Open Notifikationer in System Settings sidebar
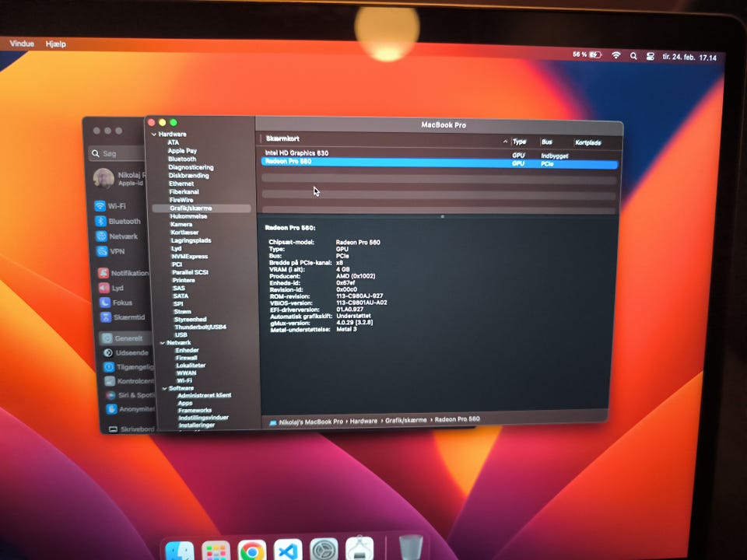The image size is (747, 560). 124,273
